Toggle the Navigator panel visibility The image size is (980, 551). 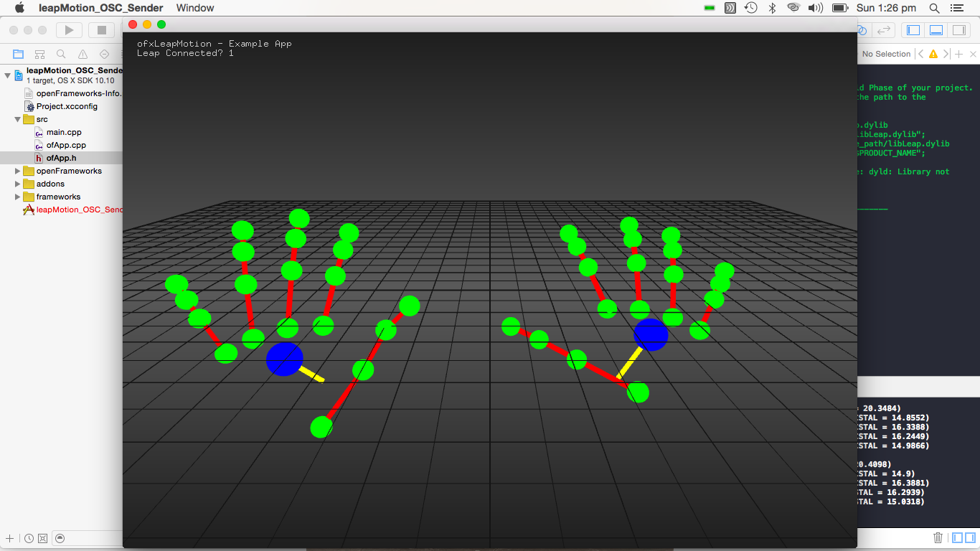(x=913, y=30)
